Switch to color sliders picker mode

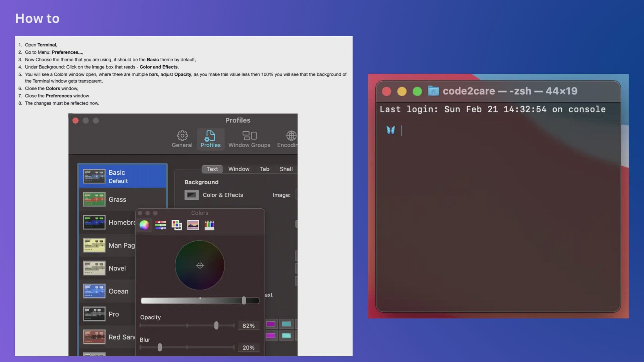click(161, 225)
